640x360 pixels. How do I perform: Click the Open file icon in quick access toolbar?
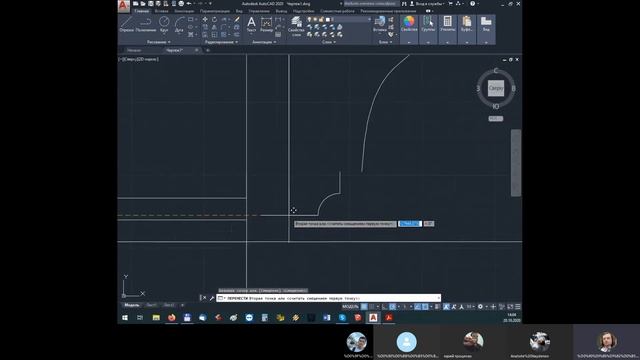[x=143, y=3]
